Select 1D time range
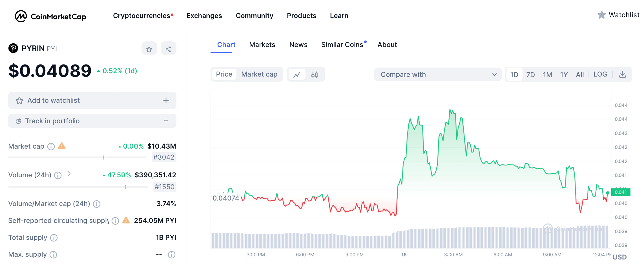Image resolution: width=644 pixels, height=264 pixels. pyautogui.click(x=514, y=75)
